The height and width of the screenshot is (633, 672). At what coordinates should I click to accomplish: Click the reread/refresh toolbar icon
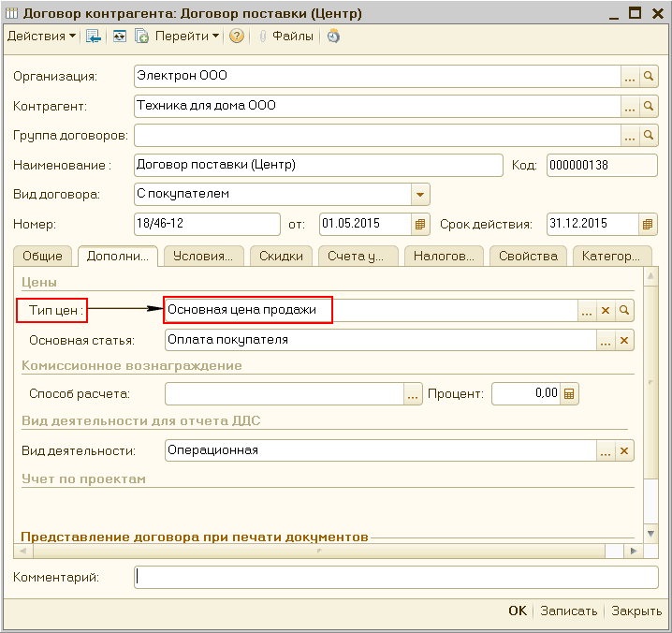click(x=120, y=36)
